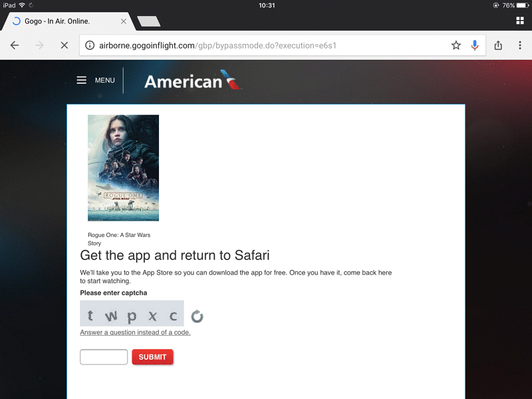Viewport: 532px width, 399px height.
Task: Refresh the captcha code
Action: 197,317
